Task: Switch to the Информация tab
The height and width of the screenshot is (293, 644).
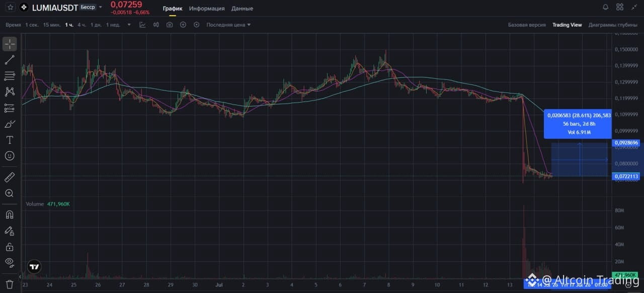Action: click(207, 9)
